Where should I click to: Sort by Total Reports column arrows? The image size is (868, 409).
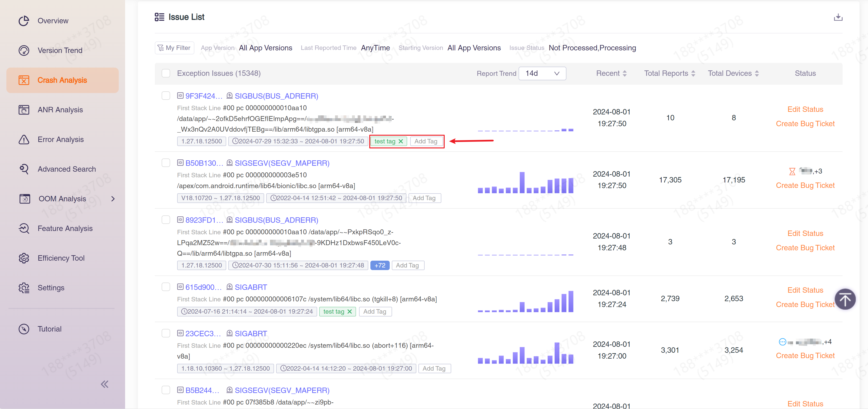coord(693,73)
